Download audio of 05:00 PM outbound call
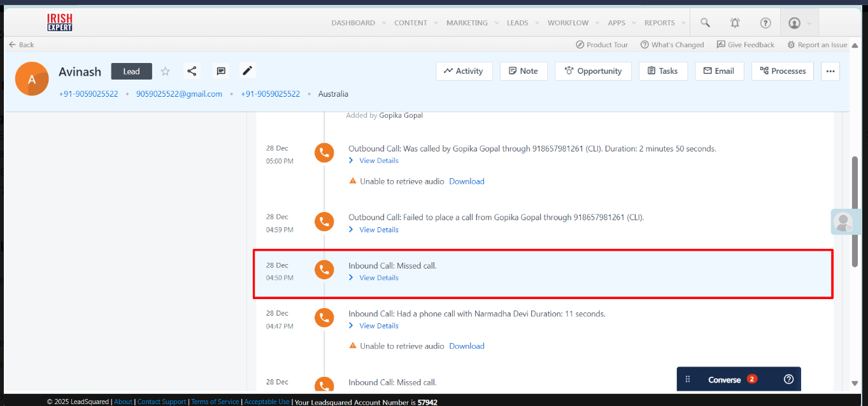 pos(467,181)
